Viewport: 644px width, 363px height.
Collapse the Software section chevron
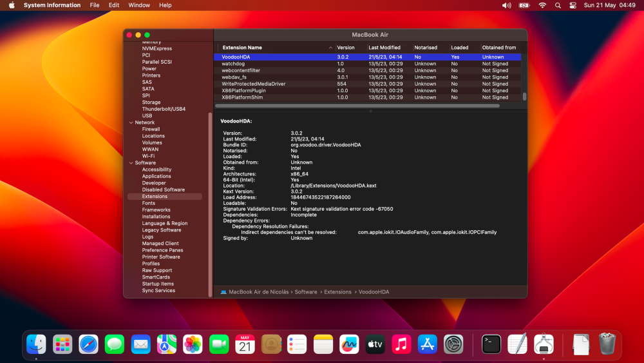tap(131, 162)
